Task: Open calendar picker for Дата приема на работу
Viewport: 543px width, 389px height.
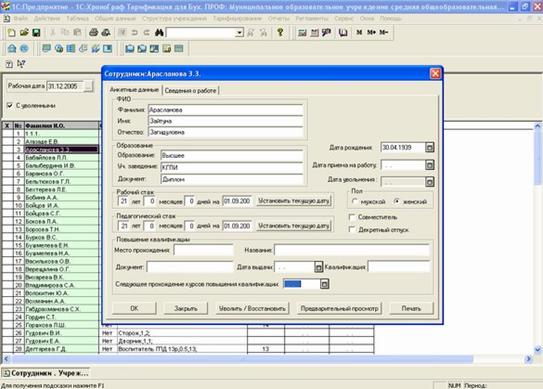Action: 429,165
